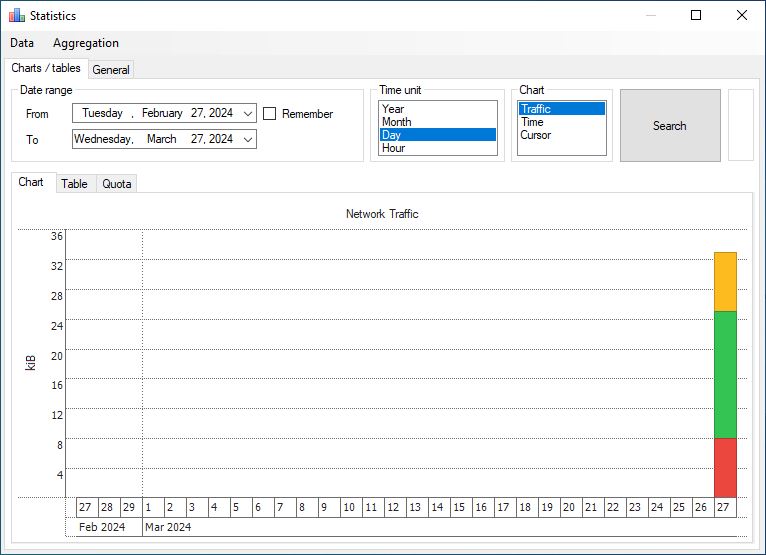Open the Aggregation menu

click(x=86, y=43)
